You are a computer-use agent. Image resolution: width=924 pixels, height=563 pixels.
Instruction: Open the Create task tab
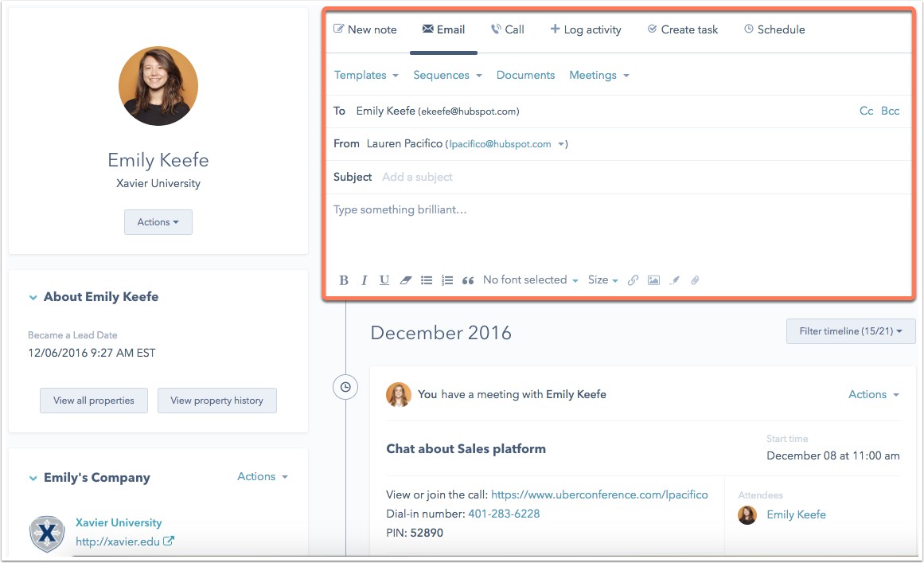coord(683,29)
